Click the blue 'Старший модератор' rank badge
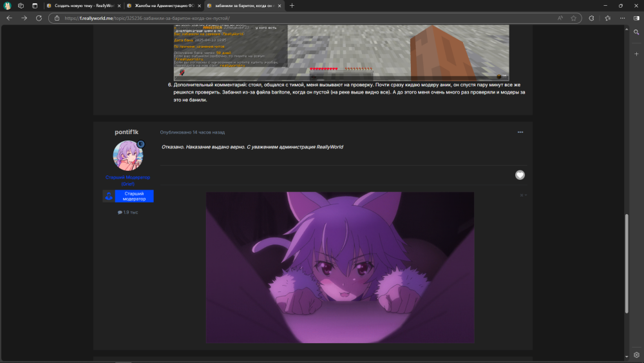Image resolution: width=644 pixels, height=363 pixels. tap(128, 196)
